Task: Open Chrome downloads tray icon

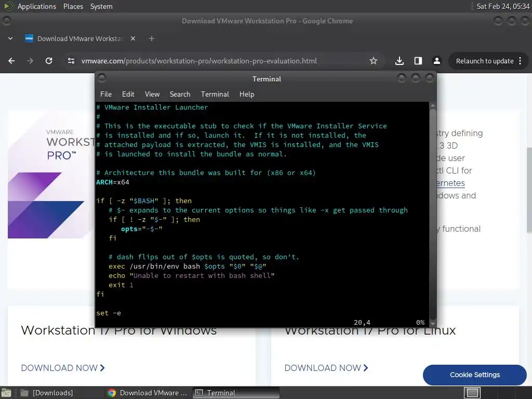Action: pos(400,61)
